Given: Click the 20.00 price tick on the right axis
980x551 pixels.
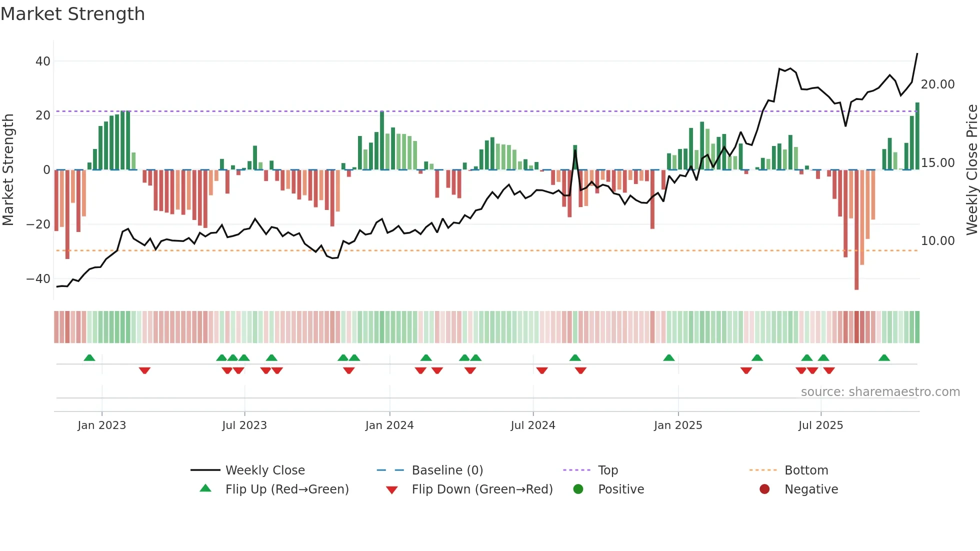Looking at the screenshot, I should [938, 84].
